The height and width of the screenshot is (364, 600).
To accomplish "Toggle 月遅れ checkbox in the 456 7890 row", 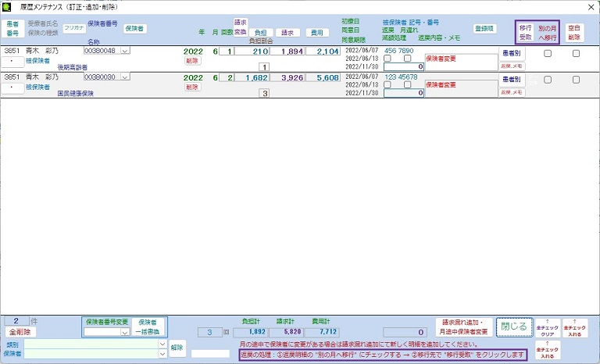I will pyautogui.click(x=408, y=58).
